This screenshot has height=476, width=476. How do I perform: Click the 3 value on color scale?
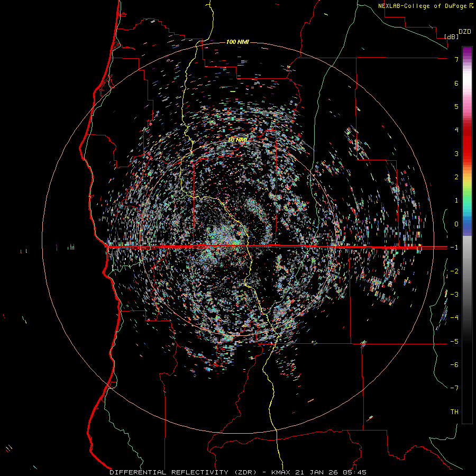click(456, 153)
